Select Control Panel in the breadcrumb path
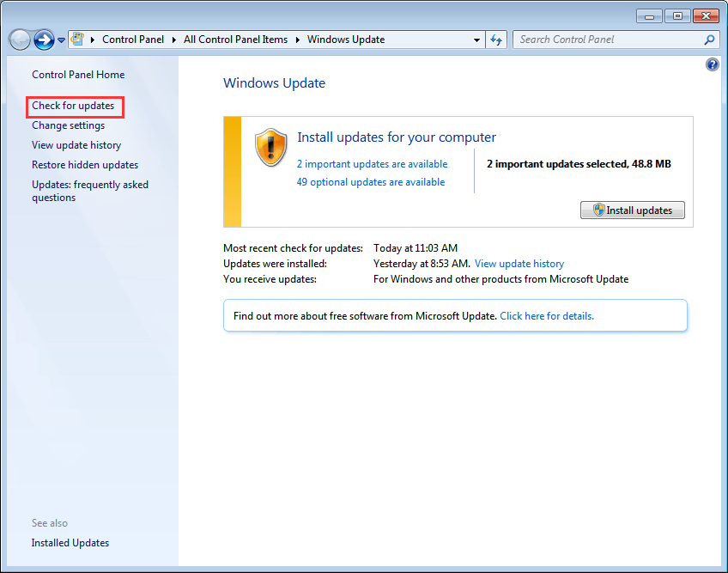Screen dimensions: 728x573 133,39
